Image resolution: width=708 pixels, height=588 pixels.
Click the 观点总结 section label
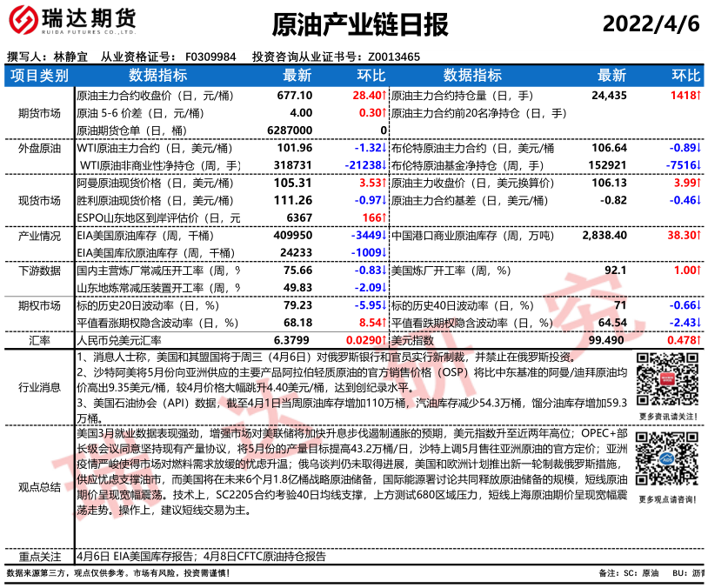[x=39, y=487]
